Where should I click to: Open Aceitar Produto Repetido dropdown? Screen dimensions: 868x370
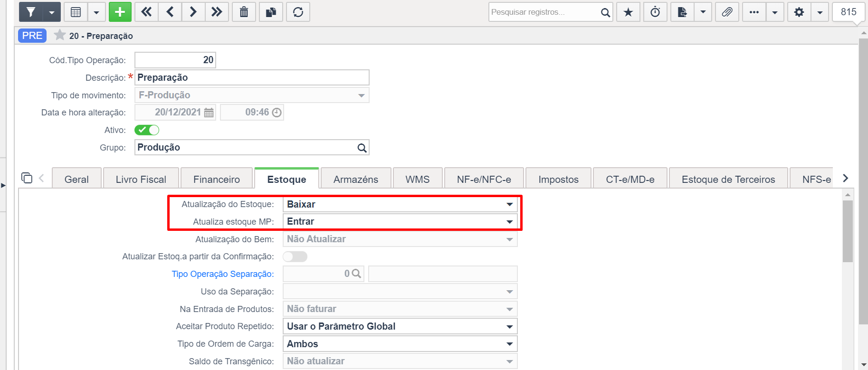coord(400,326)
